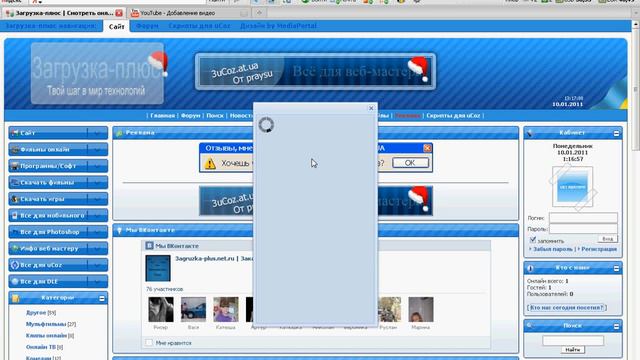Toggle the запомнить checkbox
Viewport: 640px width, 360px height.
[x=533, y=240]
